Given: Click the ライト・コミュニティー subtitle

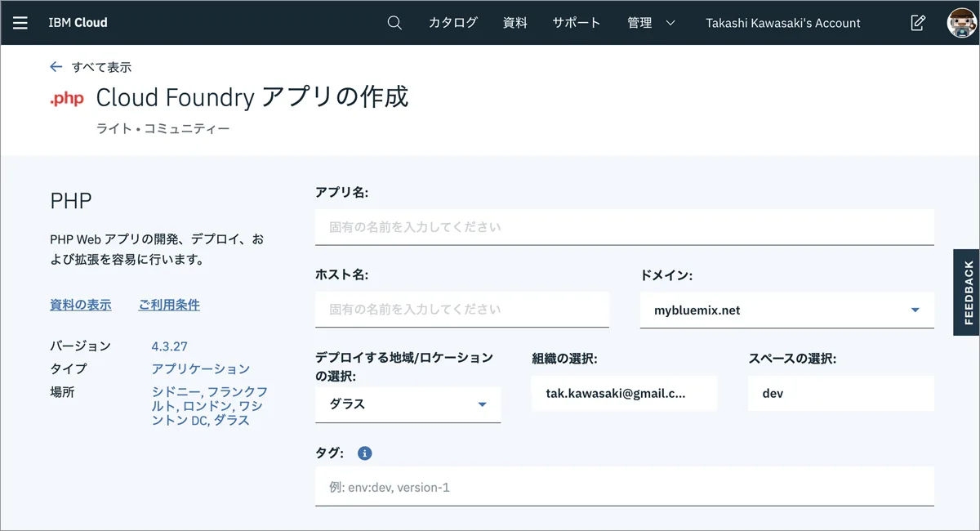Looking at the screenshot, I should (x=163, y=128).
